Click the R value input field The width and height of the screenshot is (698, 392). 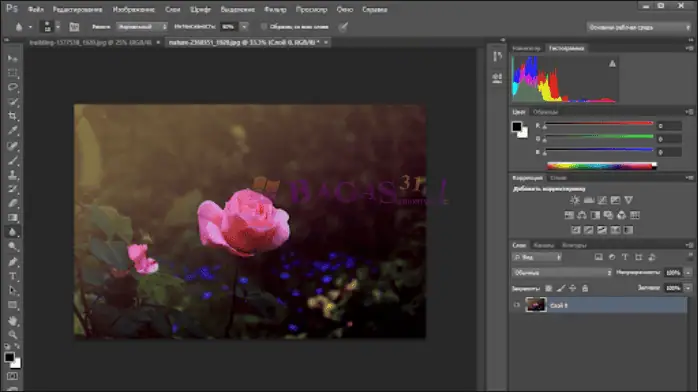[x=669, y=126]
